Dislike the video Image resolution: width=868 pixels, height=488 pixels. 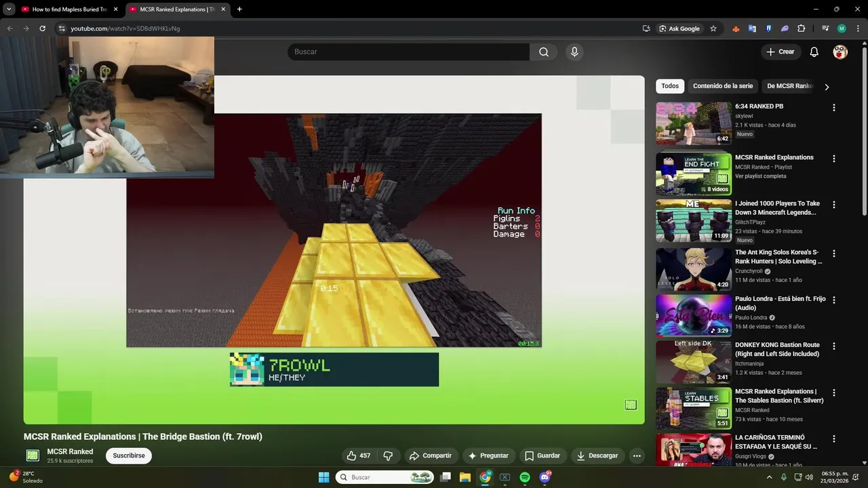(389, 455)
